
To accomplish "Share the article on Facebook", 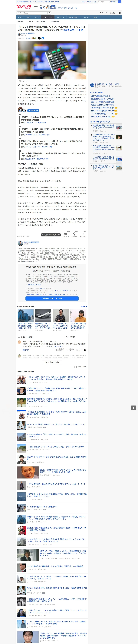I will tap(43, 38).
